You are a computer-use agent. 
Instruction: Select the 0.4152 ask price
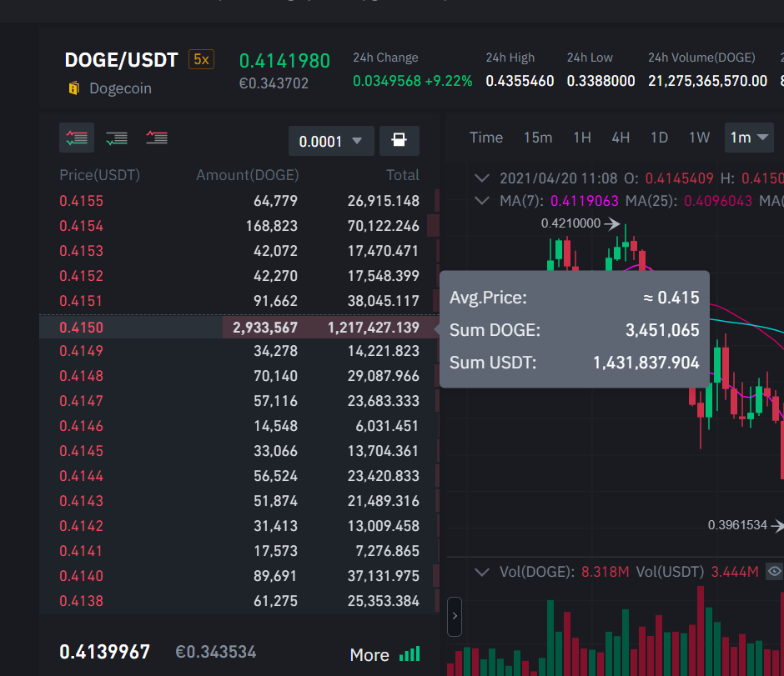tap(81, 276)
